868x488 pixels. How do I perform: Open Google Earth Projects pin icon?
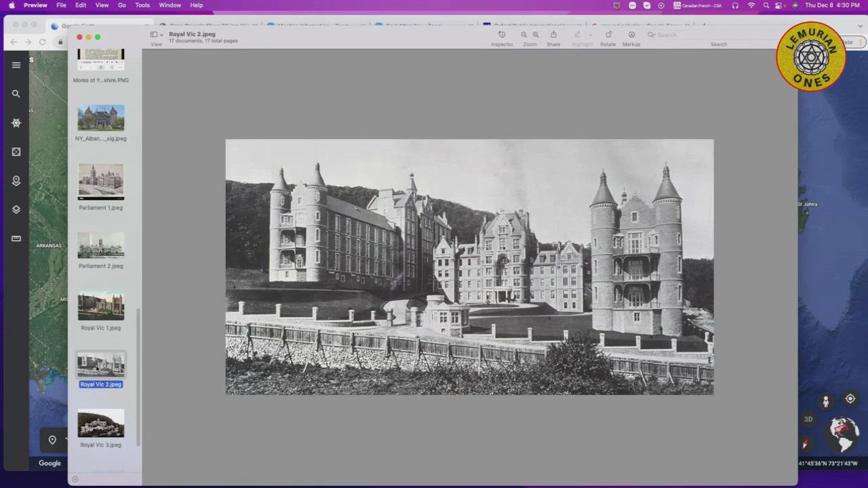pyautogui.click(x=16, y=181)
